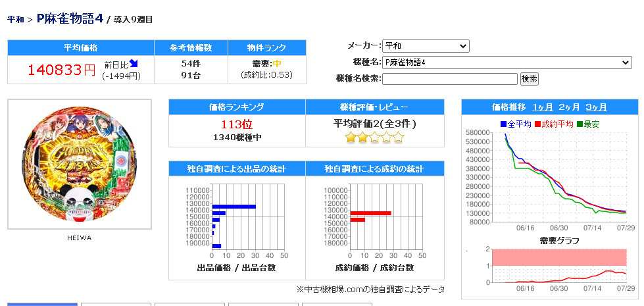This screenshot has width=644, height=306.
Task: Click the 91台 unit count text
Action: [191, 76]
